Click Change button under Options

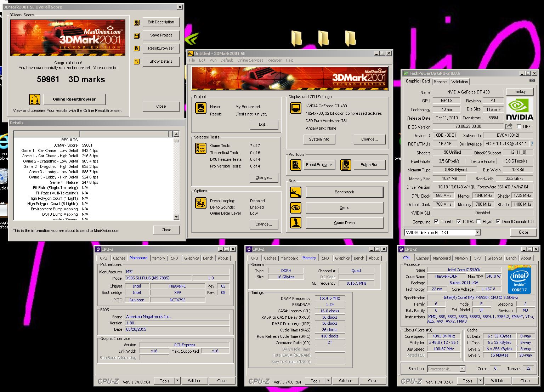tap(263, 224)
